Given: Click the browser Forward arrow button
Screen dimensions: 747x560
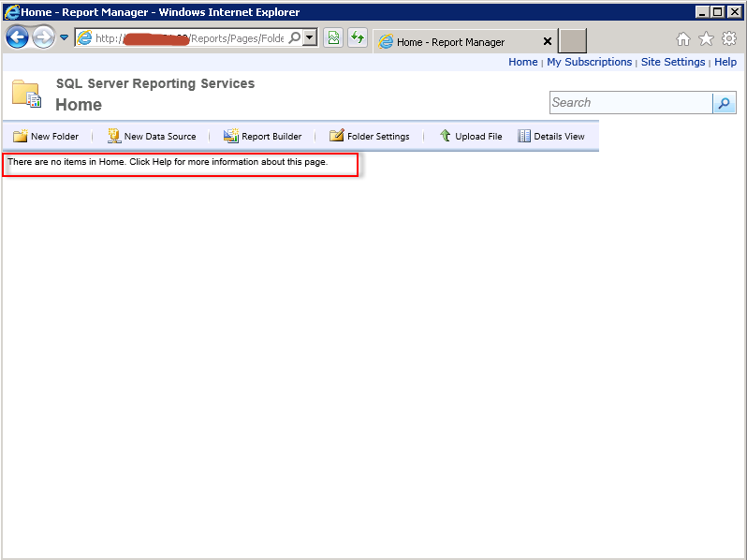Looking at the screenshot, I should tap(43, 37).
